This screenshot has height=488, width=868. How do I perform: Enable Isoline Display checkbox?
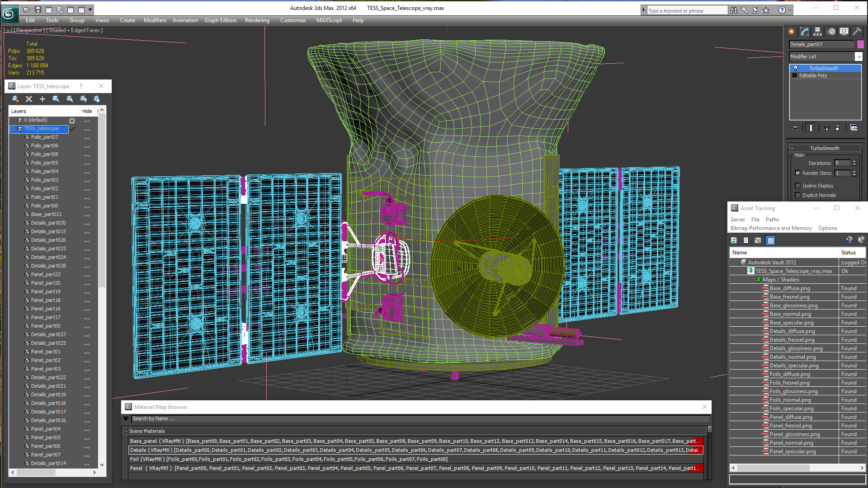(x=798, y=185)
